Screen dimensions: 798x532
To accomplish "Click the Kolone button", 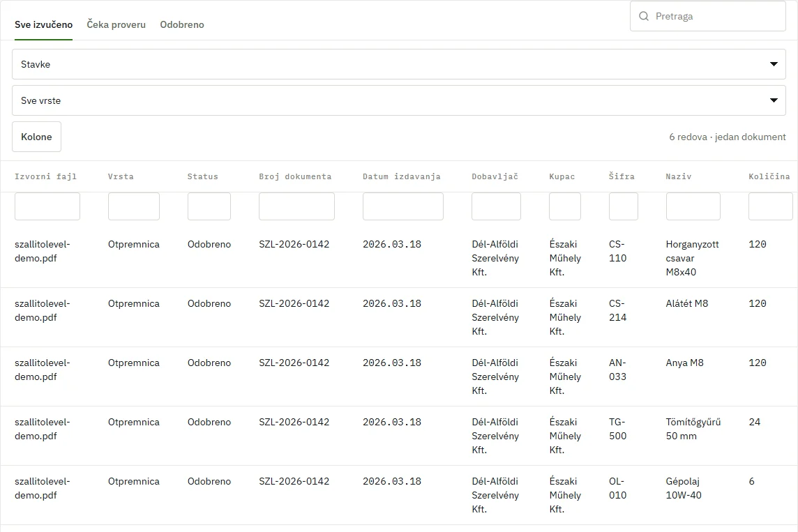I will click(x=37, y=137).
